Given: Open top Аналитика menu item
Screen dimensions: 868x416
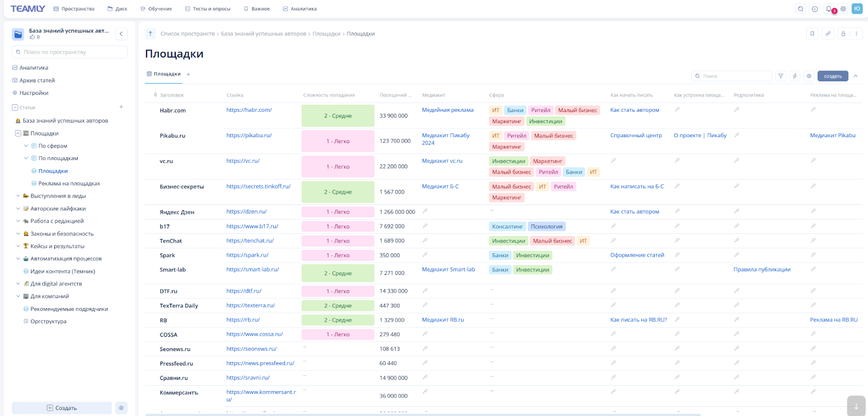Looking at the screenshot, I should (299, 9).
